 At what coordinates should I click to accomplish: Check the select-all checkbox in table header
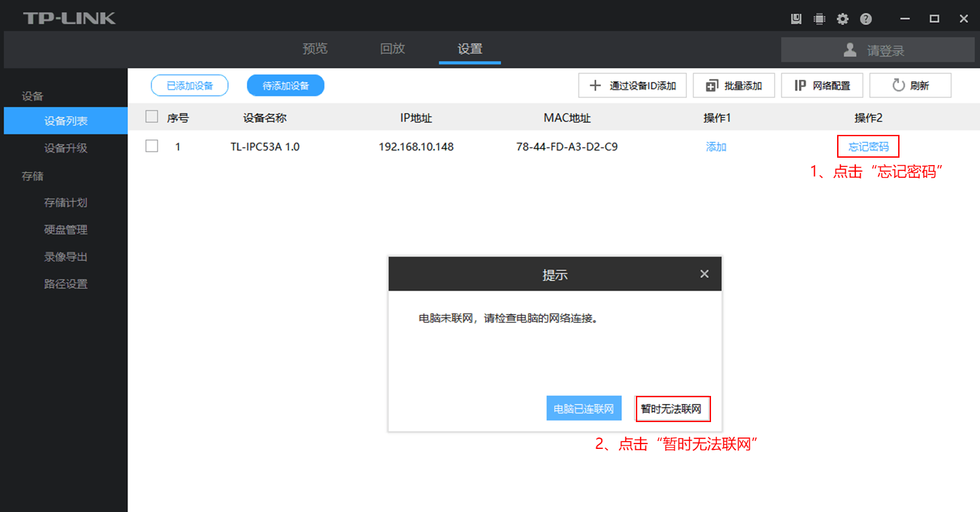(x=152, y=117)
